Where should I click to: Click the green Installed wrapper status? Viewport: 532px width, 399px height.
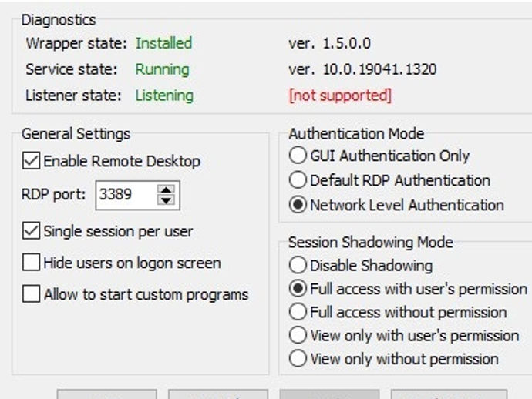click(164, 43)
